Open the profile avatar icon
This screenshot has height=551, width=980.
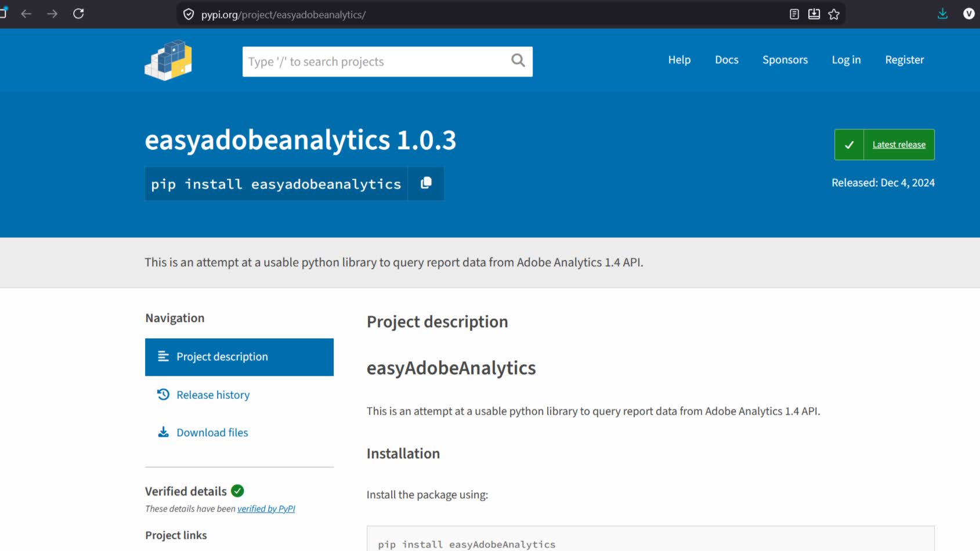pos(969,14)
